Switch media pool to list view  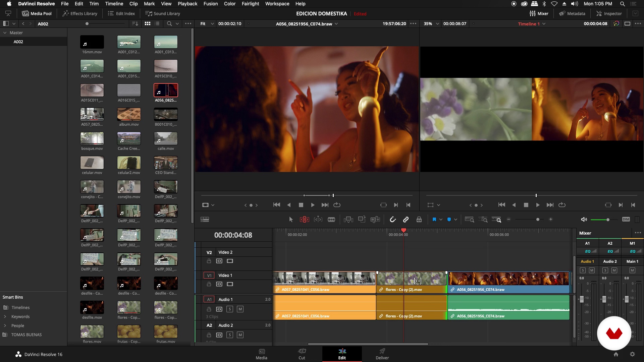(157, 24)
